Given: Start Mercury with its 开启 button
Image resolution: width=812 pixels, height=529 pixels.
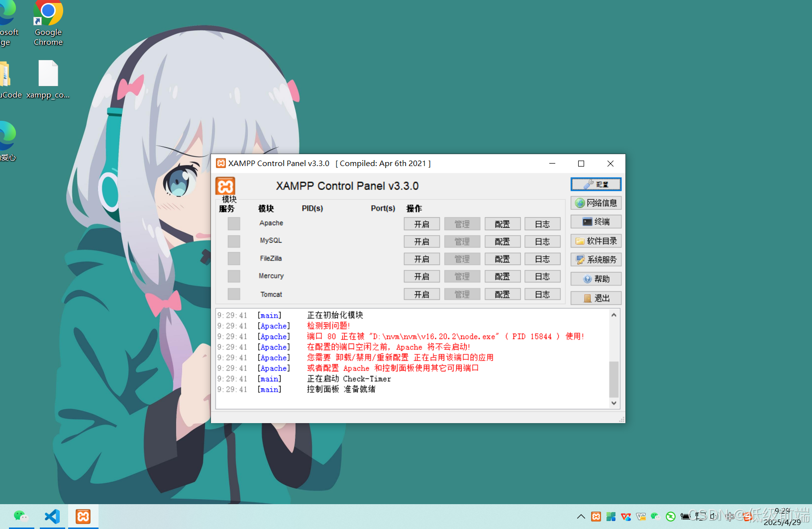Looking at the screenshot, I should point(422,276).
